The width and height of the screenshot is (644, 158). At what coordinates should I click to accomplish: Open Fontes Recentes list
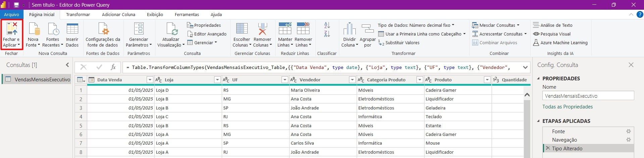coord(53,35)
